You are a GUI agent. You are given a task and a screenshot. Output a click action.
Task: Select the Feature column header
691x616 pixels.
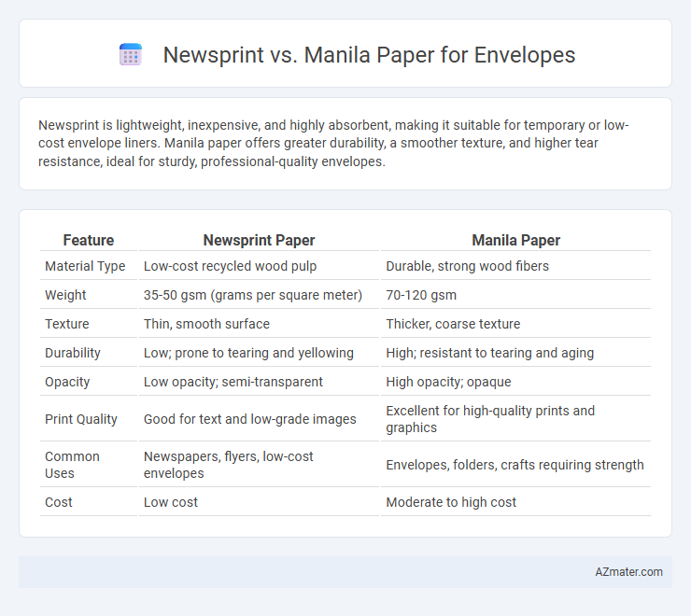tap(89, 240)
